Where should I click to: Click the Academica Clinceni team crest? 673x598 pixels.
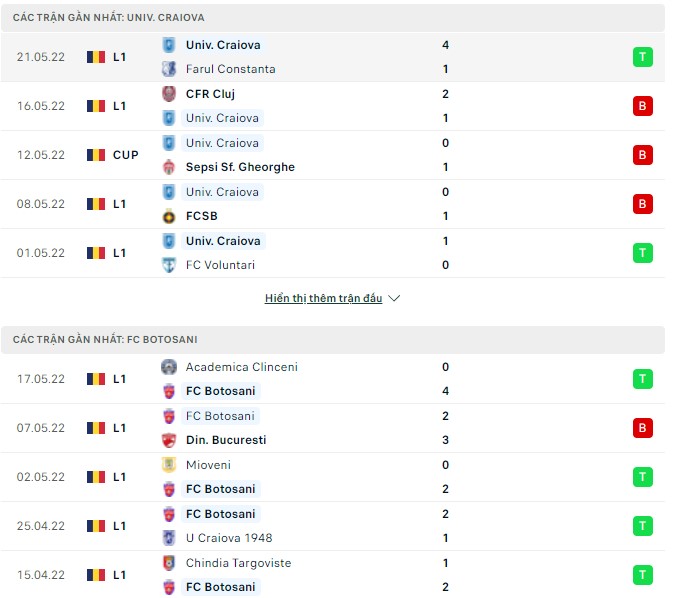(169, 367)
